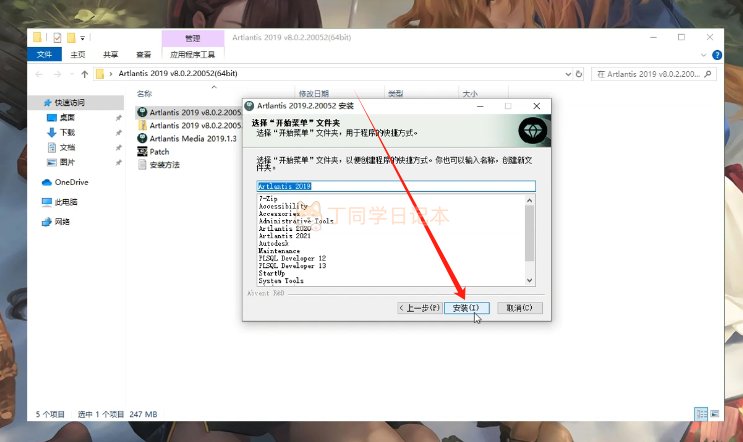The height and width of the screenshot is (442, 743).
Task: Click the Manage (管理) contextual tab
Action: (x=193, y=38)
